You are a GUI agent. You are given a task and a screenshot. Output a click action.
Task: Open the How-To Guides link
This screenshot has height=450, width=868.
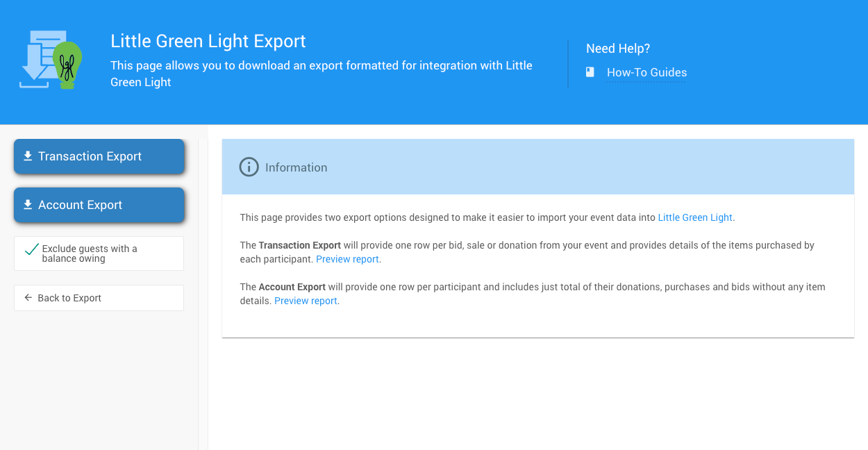tap(646, 72)
